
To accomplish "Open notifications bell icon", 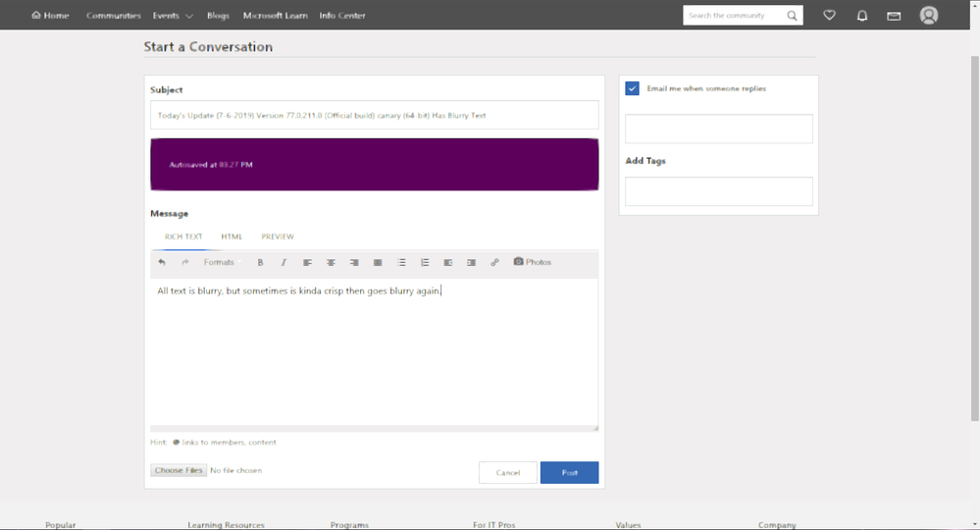I will (862, 16).
